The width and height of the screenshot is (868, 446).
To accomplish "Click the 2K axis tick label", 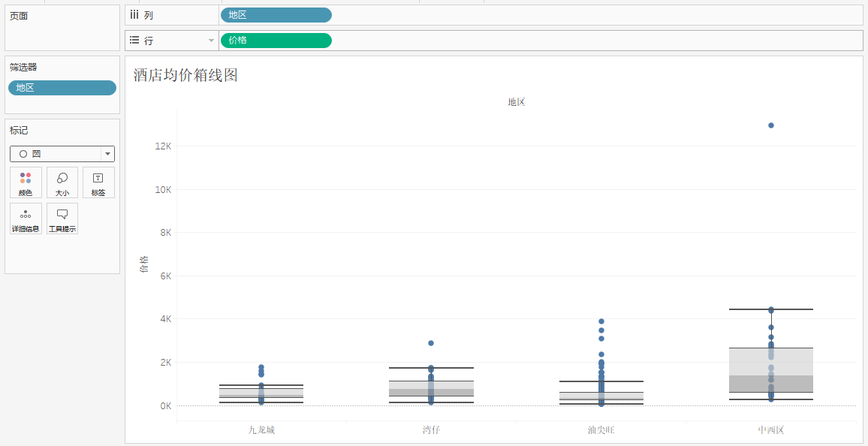I will pyautogui.click(x=165, y=363).
